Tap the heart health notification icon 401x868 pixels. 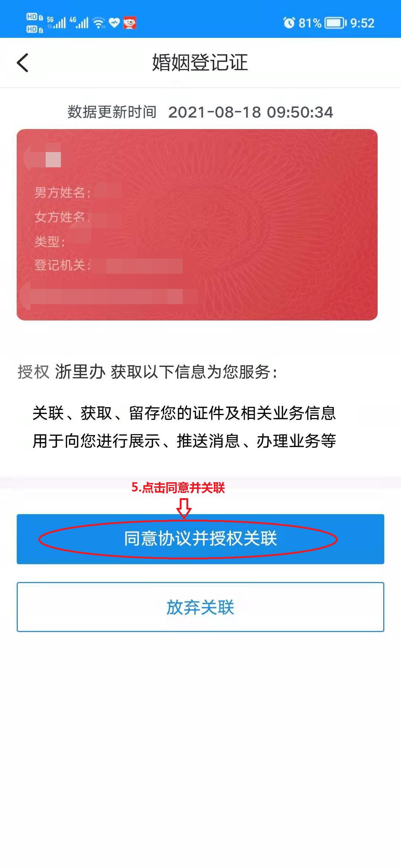pyautogui.click(x=114, y=23)
